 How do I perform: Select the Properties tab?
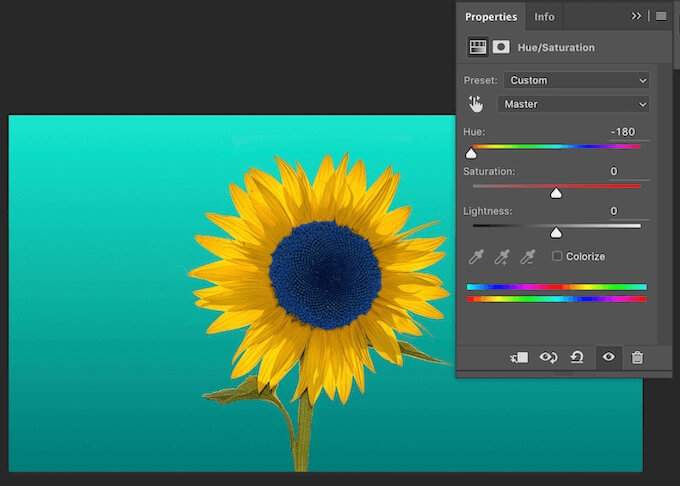click(x=491, y=17)
